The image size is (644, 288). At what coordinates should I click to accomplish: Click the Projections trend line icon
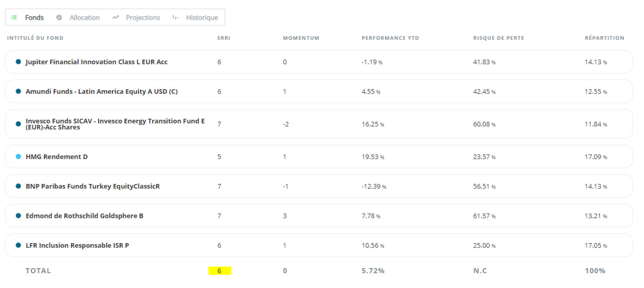tap(116, 17)
